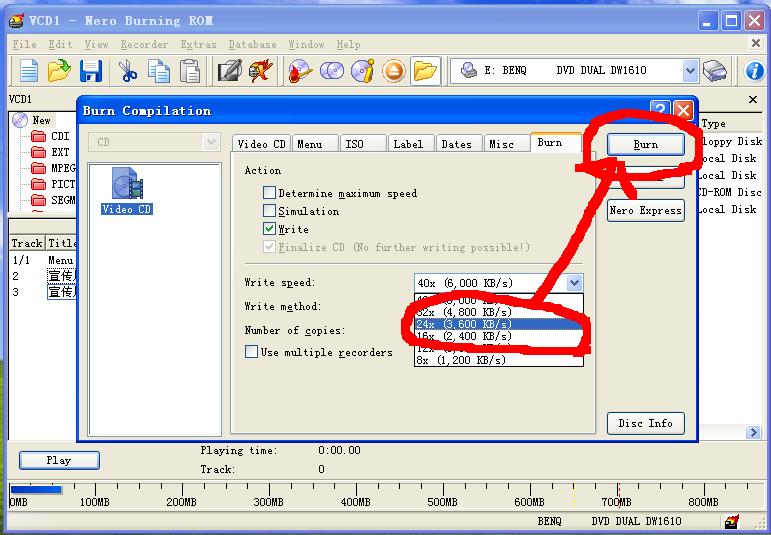
Task: Open the File menu
Action: [24, 44]
